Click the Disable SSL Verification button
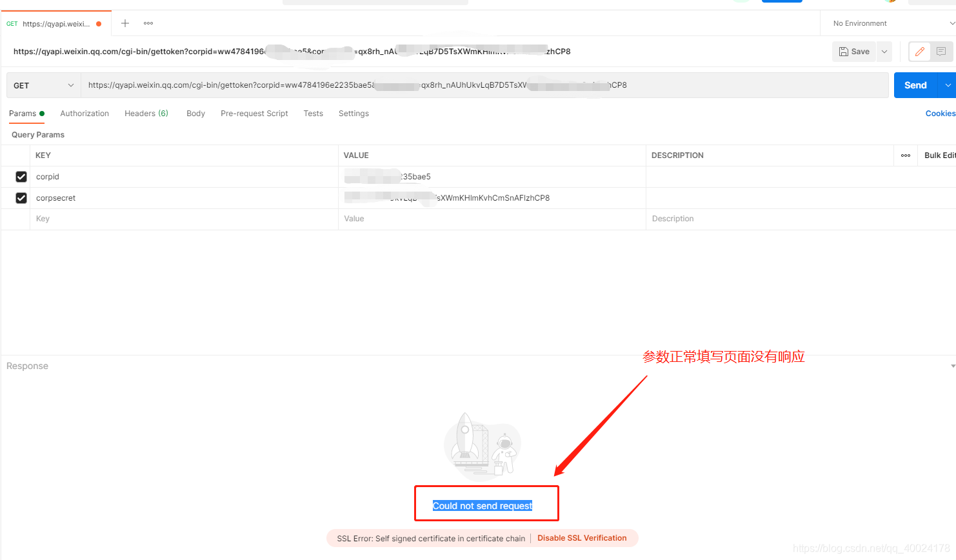 pos(582,537)
